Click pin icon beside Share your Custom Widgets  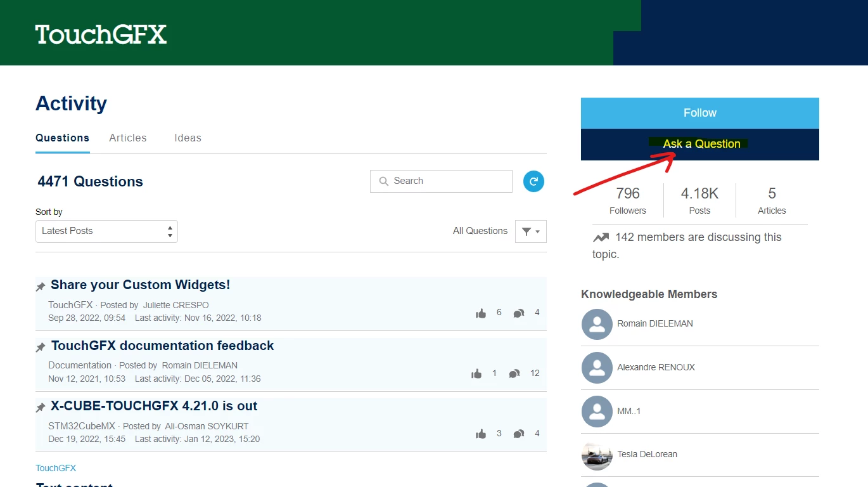click(x=41, y=287)
